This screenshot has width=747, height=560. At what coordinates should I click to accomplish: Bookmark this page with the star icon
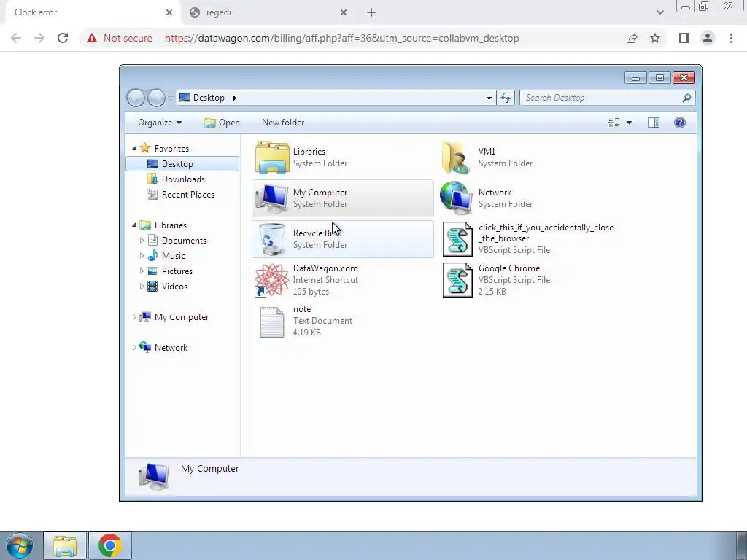click(x=655, y=38)
